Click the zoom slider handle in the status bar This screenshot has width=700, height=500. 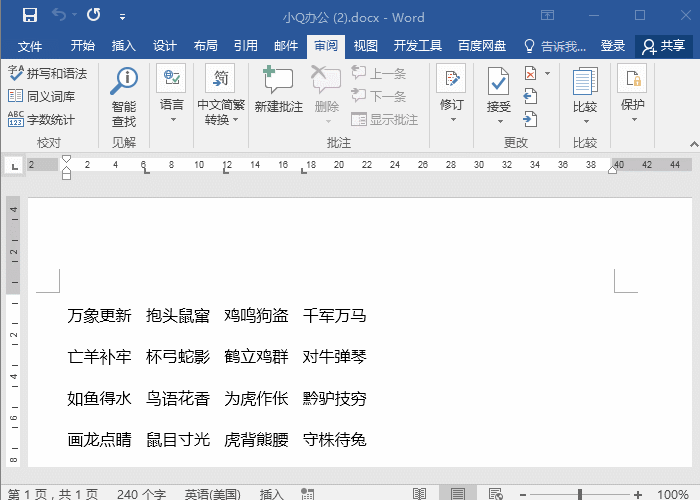(x=579, y=493)
